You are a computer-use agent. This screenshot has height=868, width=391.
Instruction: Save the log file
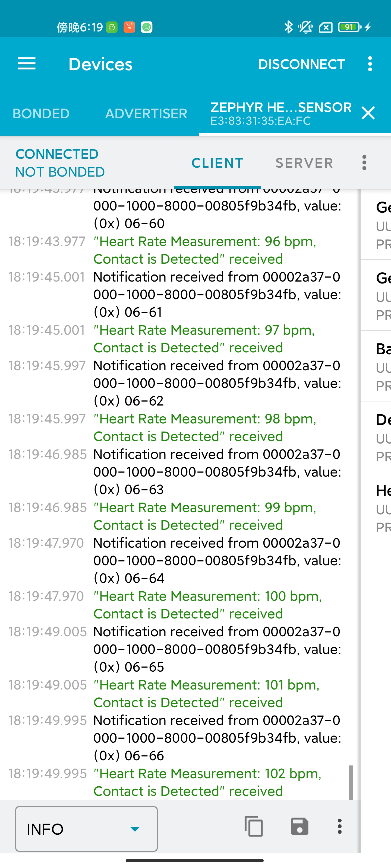coord(299,826)
